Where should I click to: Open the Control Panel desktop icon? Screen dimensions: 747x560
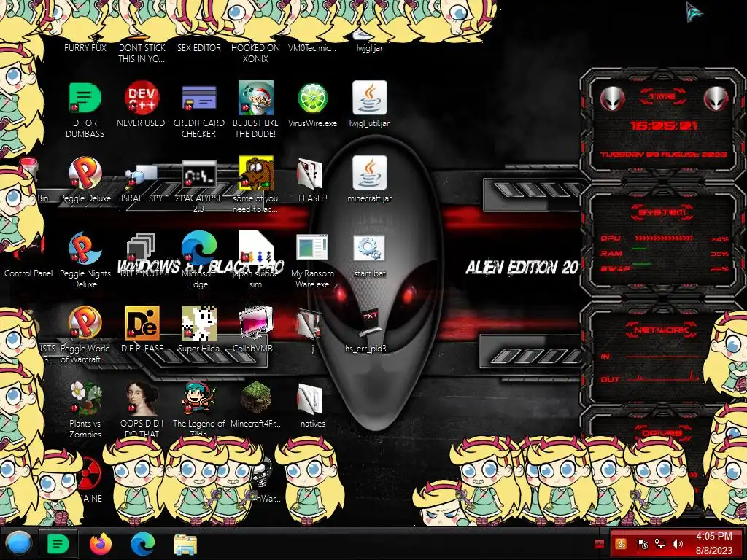pyautogui.click(x=28, y=273)
